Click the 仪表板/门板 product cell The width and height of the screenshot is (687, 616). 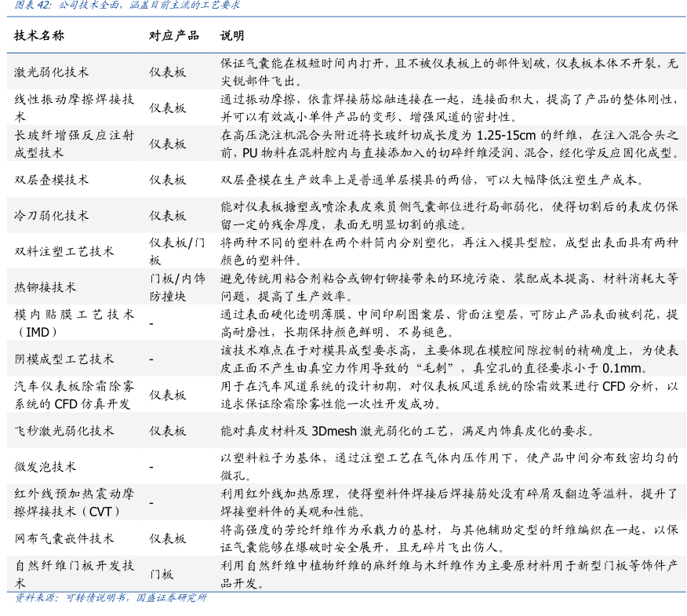pyautogui.click(x=177, y=251)
